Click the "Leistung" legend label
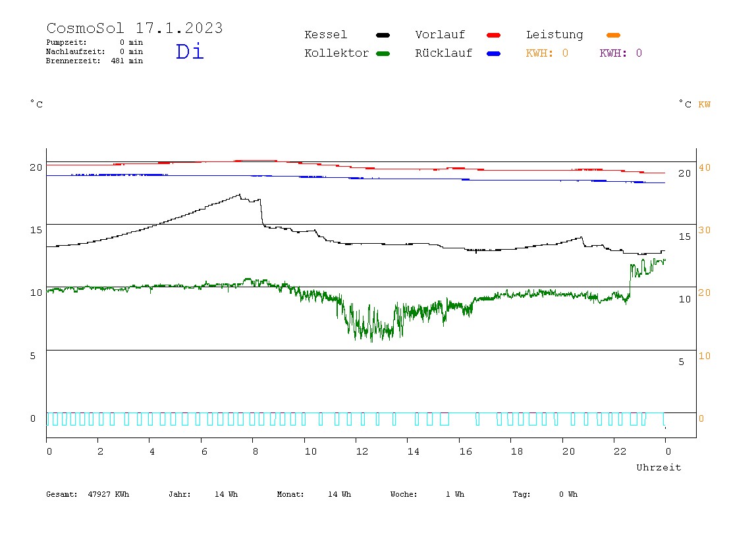This screenshot has width=756, height=535. [x=554, y=35]
